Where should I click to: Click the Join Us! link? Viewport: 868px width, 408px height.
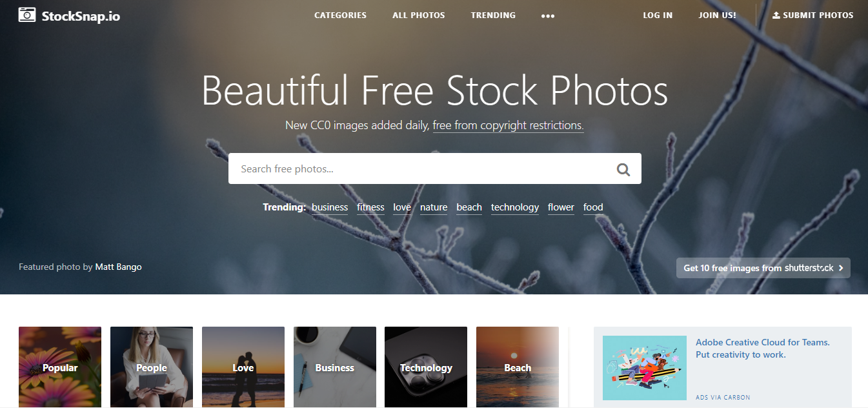point(717,15)
